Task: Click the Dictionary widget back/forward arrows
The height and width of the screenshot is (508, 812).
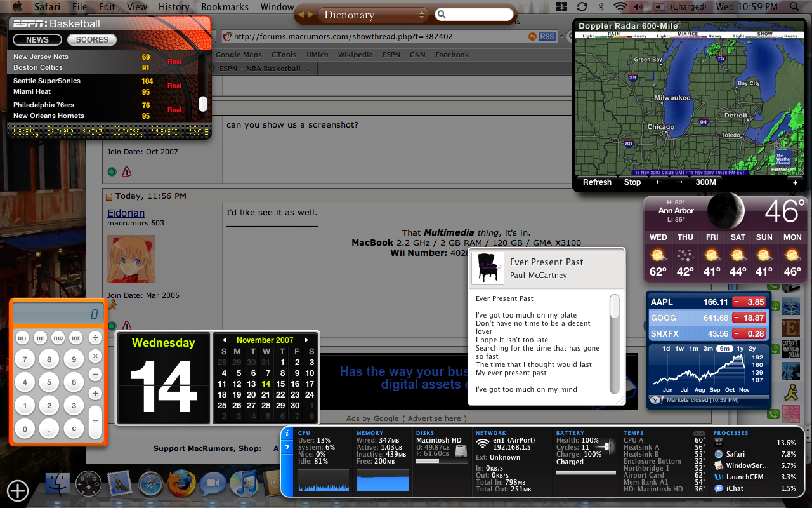Action: [x=306, y=15]
